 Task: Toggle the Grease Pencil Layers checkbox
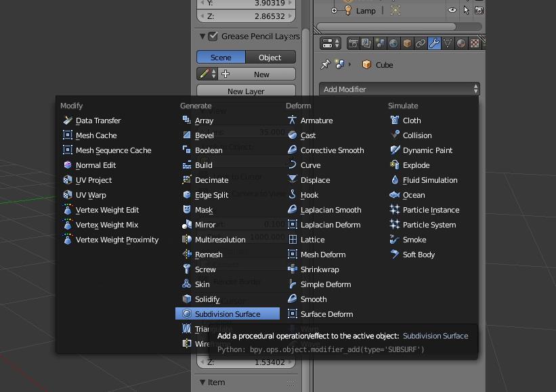click(x=213, y=36)
